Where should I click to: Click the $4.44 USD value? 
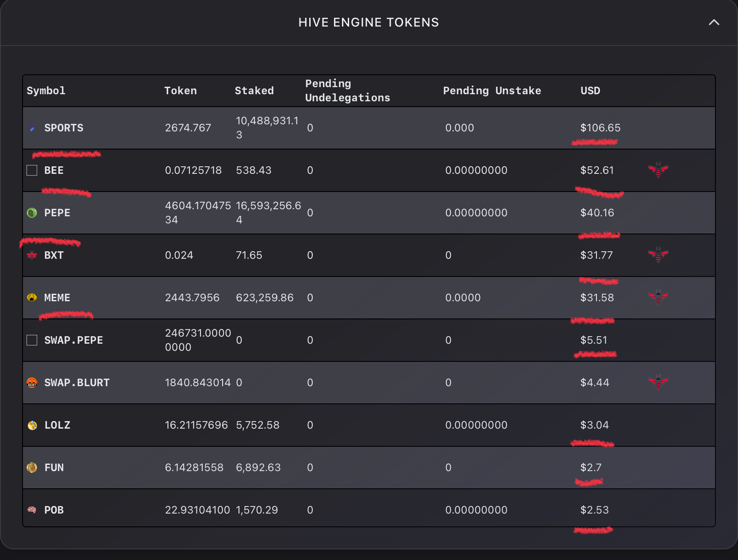point(595,383)
